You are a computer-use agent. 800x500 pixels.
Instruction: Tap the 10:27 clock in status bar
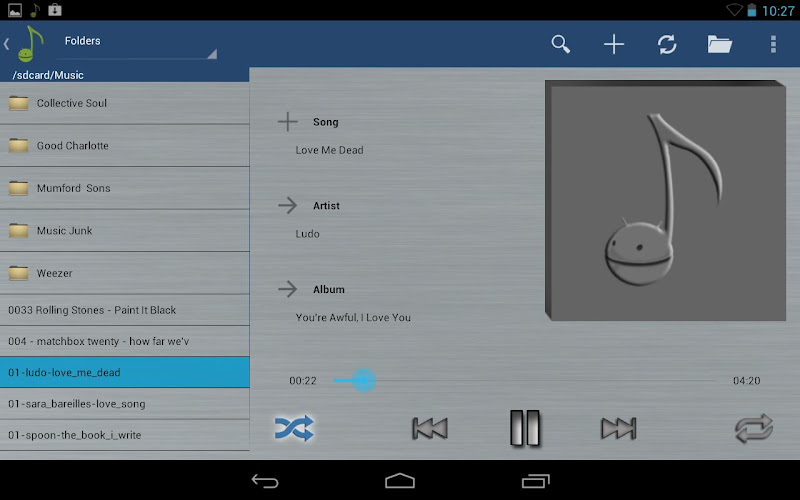pyautogui.click(x=778, y=11)
